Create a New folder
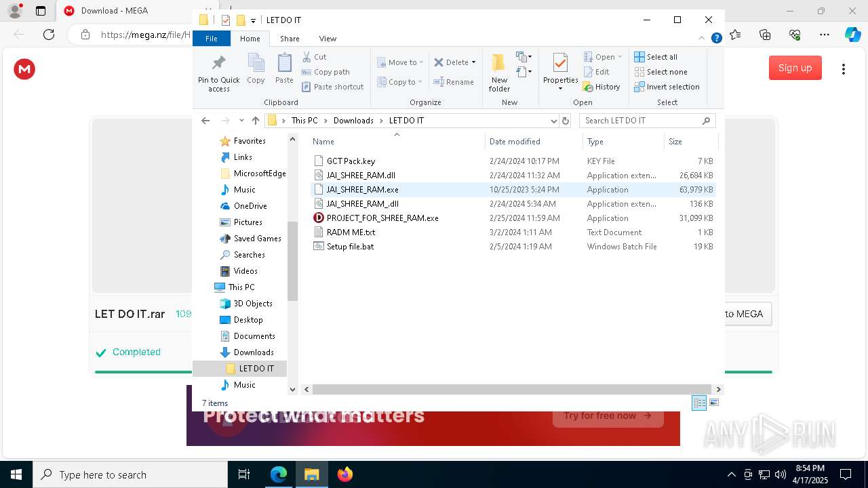The image size is (868, 488). pos(499,73)
